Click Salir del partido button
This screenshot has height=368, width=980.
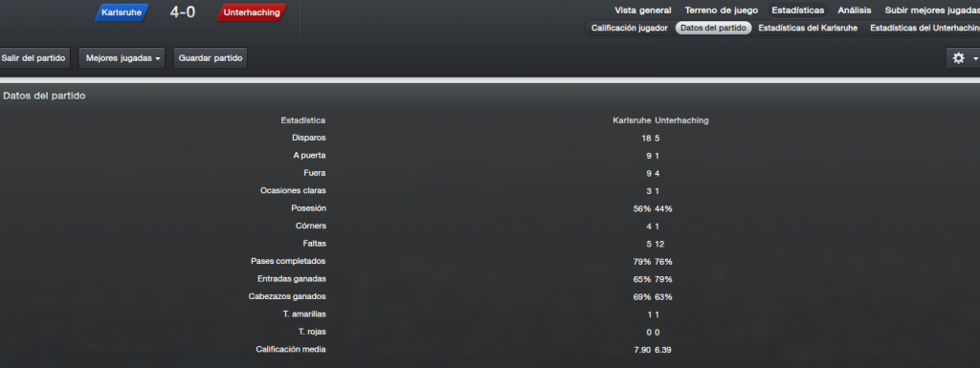point(33,58)
